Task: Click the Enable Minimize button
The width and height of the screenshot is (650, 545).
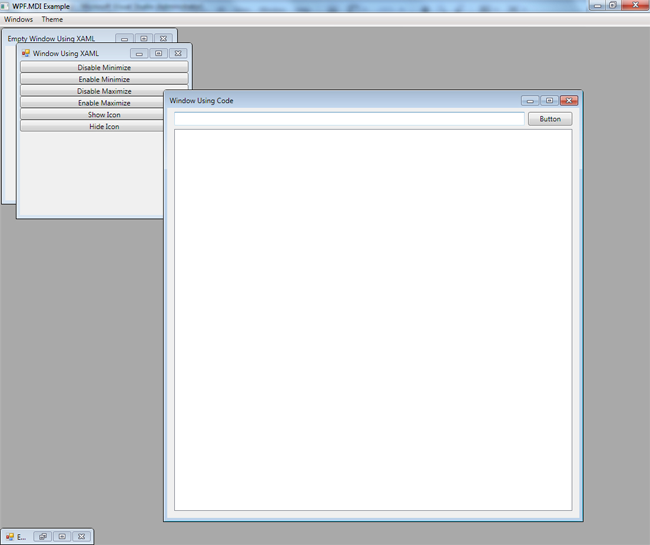Action: pos(104,79)
